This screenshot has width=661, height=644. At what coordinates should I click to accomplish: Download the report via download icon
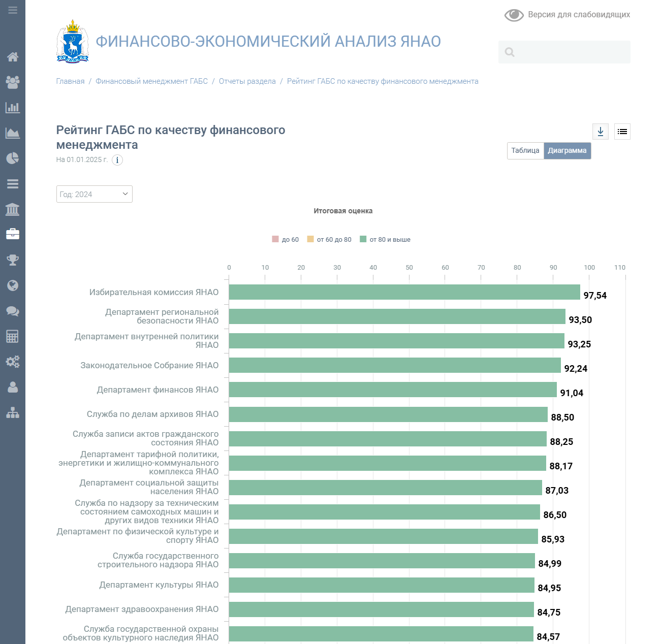(601, 132)
